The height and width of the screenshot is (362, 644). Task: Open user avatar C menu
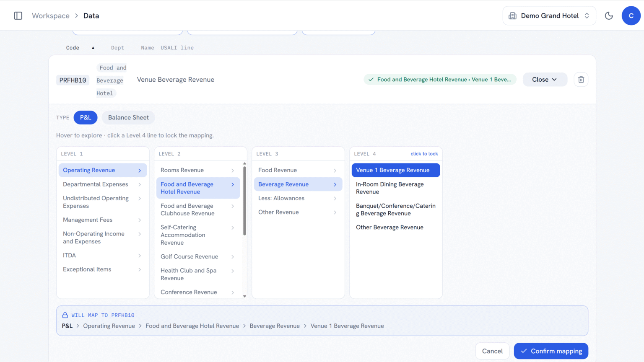(631, 16)
